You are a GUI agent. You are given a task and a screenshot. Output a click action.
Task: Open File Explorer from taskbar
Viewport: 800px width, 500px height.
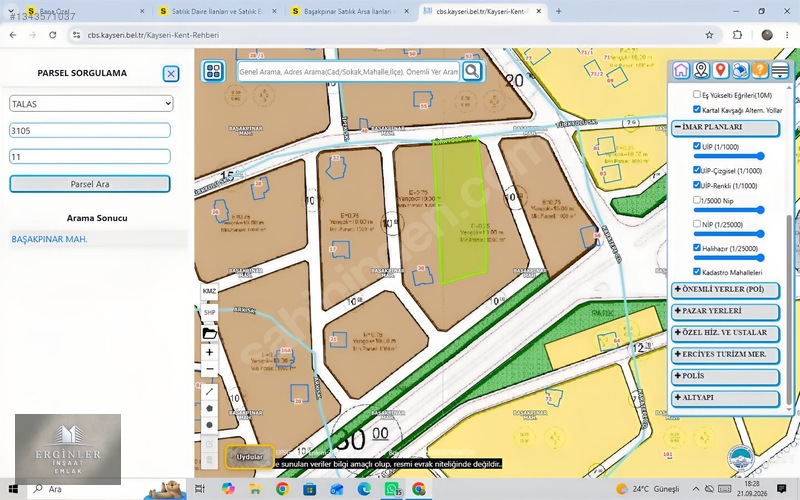click(x=255, y=489)
